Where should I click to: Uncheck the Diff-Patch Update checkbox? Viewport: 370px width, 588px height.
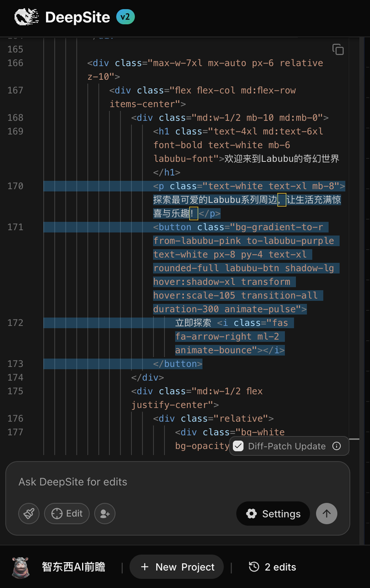(238, 446)
